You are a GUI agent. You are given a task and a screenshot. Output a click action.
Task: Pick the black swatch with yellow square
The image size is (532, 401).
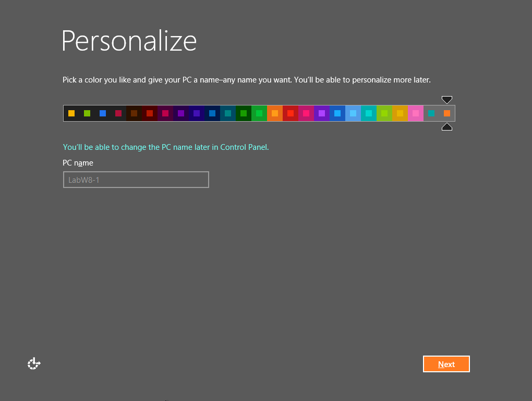(x=71, y=113)
